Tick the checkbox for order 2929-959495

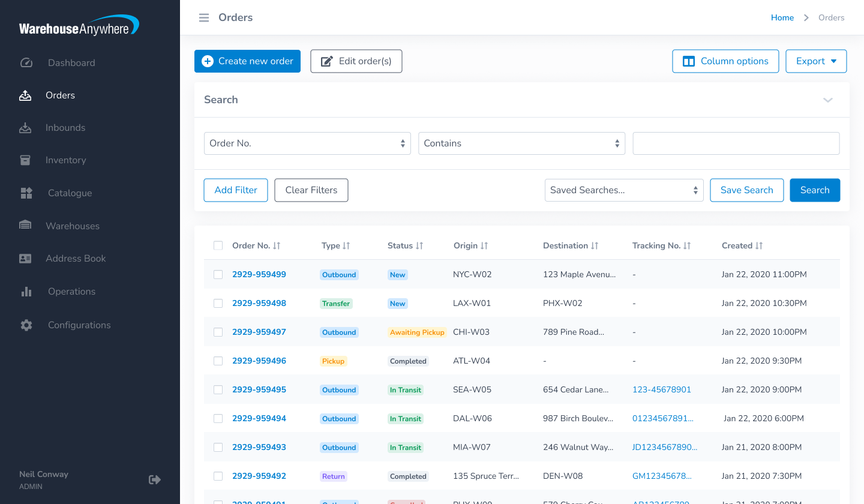tap(218, 389)
